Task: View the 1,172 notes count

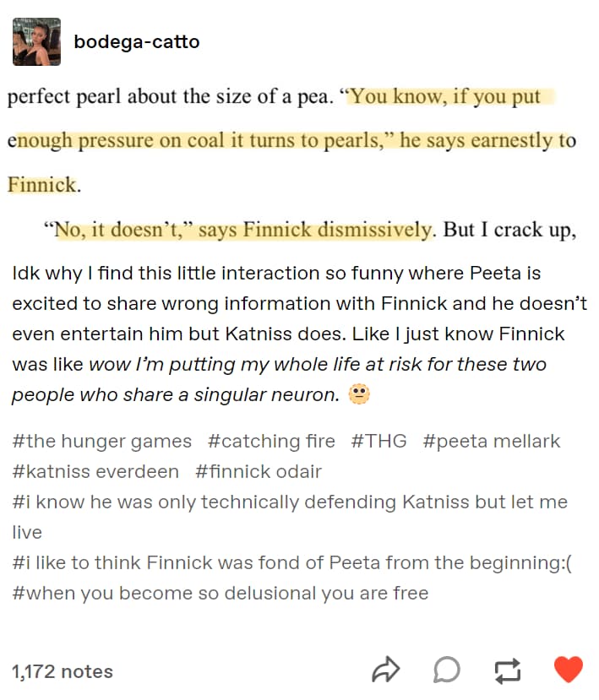Action: (x=63, y=671)
